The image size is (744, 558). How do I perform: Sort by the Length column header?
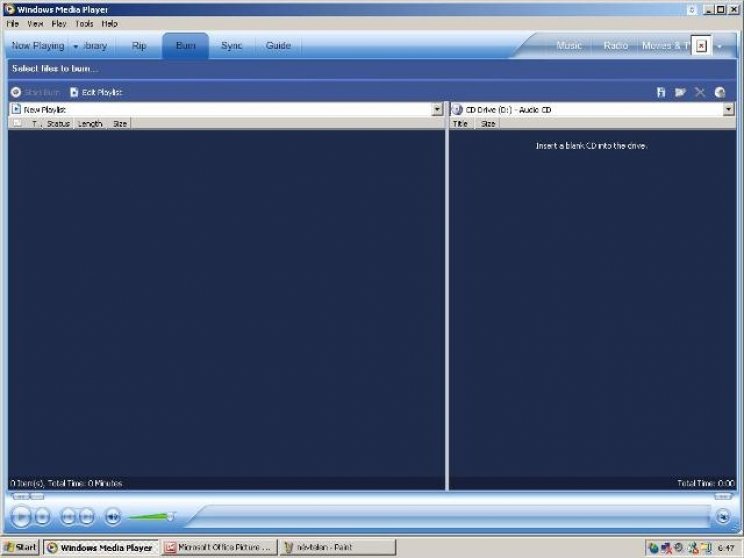tap(90, 124)
